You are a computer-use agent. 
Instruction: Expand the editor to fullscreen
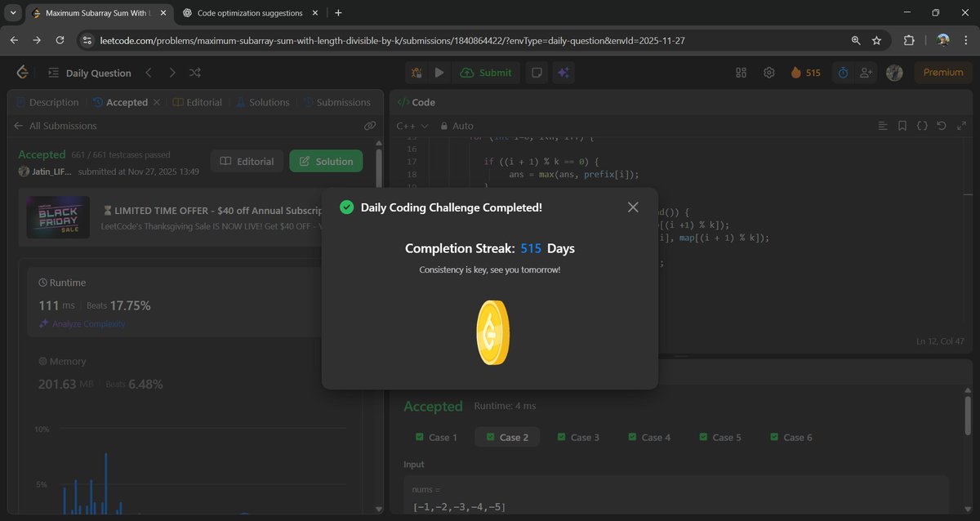(x=962, y=126)
